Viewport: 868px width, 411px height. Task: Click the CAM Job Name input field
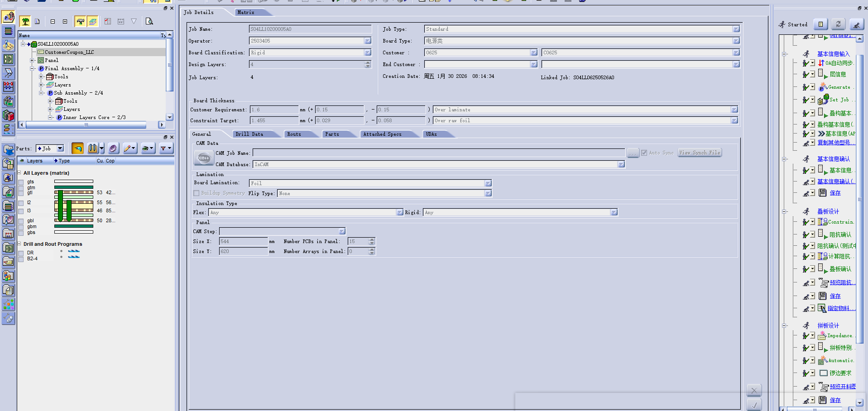click(x=438, y=153)
